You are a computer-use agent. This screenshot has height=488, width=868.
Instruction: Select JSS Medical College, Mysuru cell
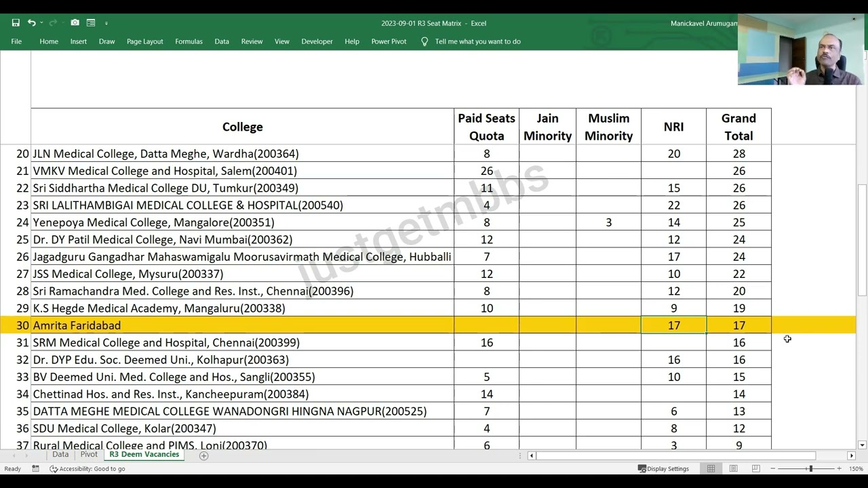(242, 274)
